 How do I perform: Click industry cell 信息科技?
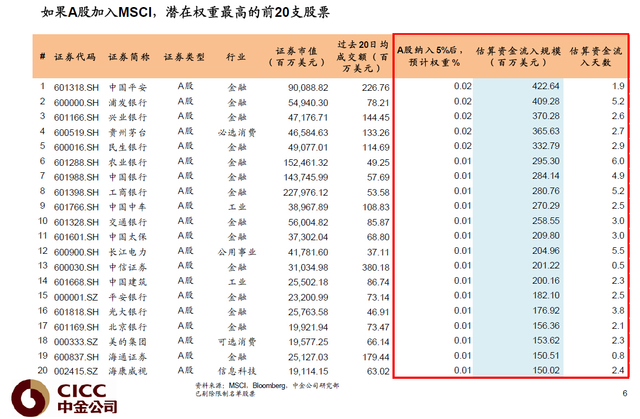tap(237, 372)
